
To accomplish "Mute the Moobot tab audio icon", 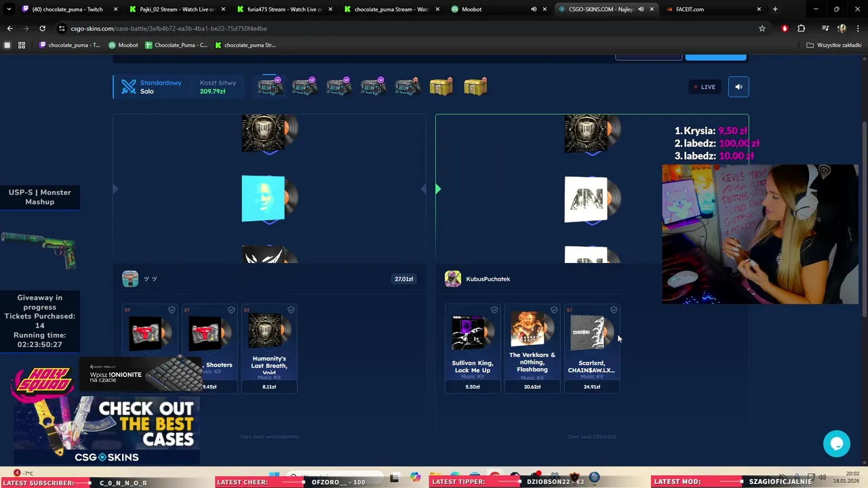I will click(534, 9).
